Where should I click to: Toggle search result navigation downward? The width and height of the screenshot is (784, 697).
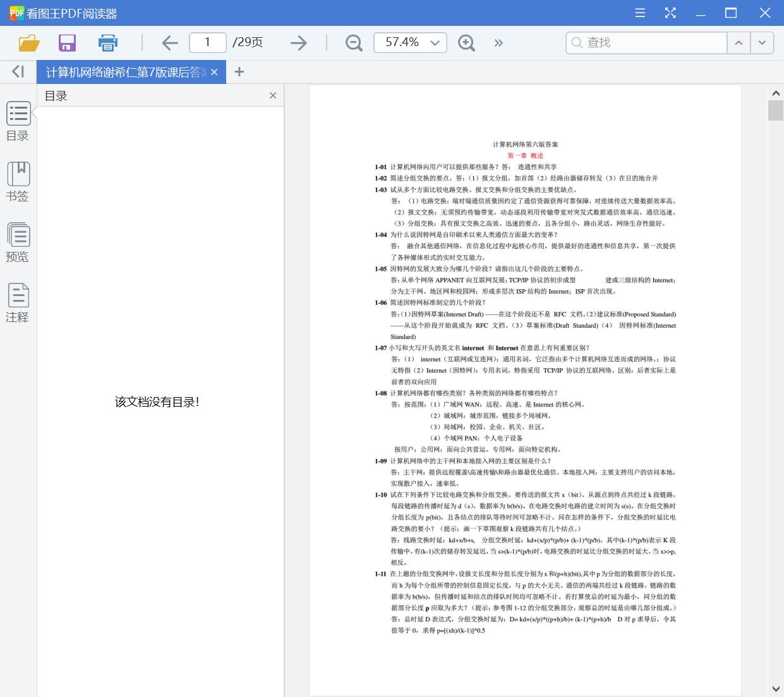[762, 42]
